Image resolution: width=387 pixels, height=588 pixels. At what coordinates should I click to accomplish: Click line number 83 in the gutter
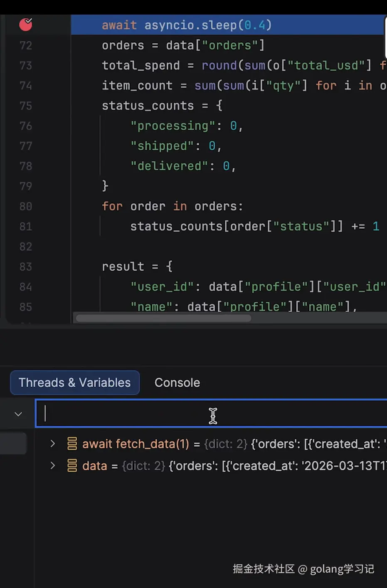(26, 267)
